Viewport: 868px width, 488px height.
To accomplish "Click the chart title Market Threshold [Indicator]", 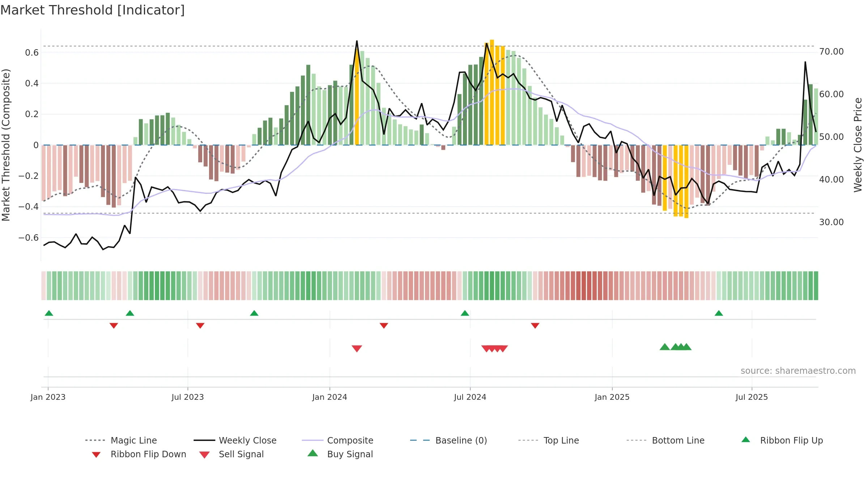I will coord(93,10).
